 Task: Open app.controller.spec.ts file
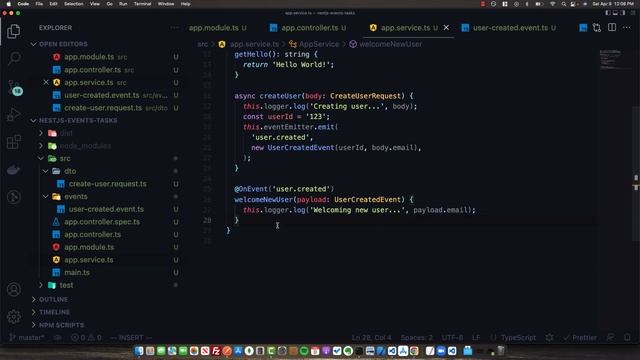pos(102,222)
